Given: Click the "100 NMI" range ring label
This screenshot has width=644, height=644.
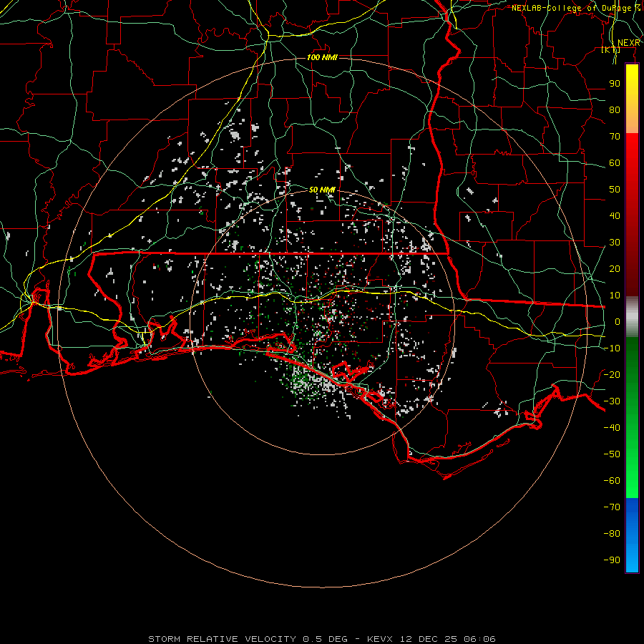Looking at the screenshot, I should tap(322, 57).
